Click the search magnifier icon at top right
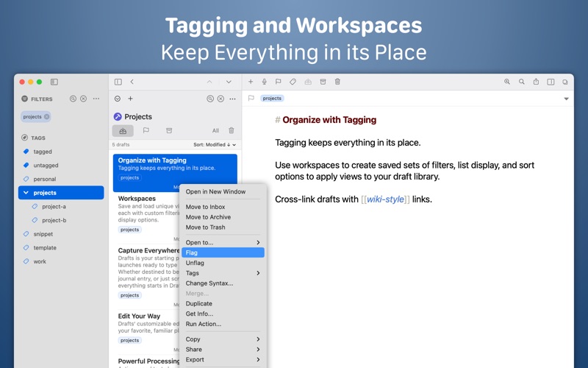This screenshot has width=588, height=368. tap(522, 82)
